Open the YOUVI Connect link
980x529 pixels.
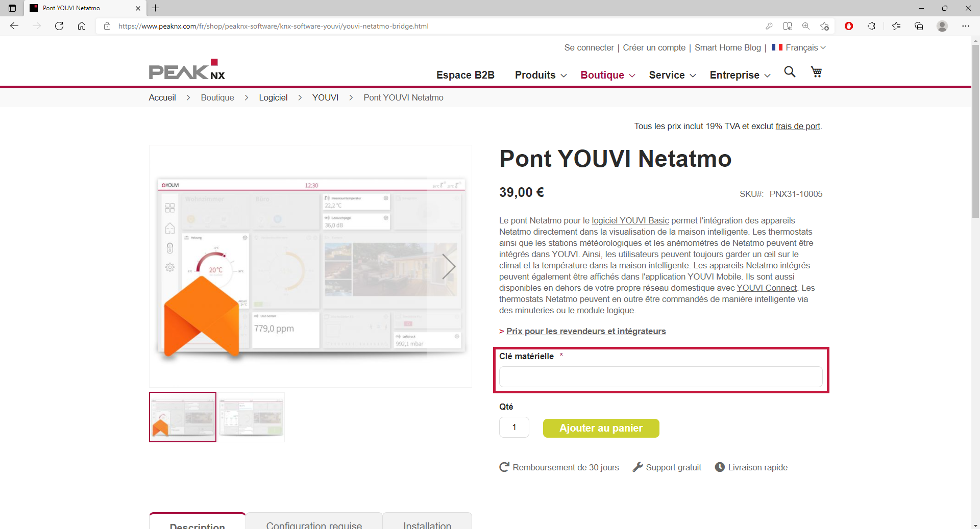point(766,288)
